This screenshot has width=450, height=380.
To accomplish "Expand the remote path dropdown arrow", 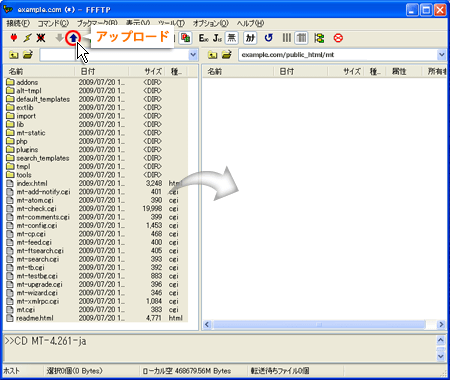I will 442,55.
